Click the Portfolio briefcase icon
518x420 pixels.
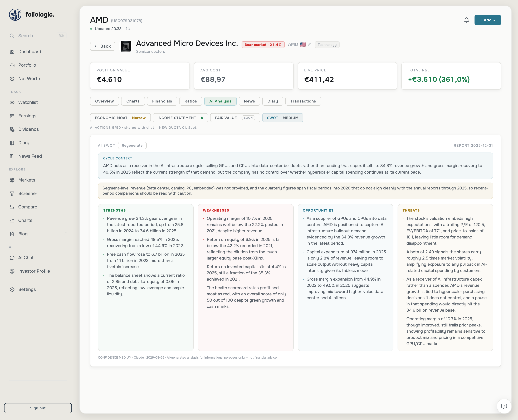12,65
